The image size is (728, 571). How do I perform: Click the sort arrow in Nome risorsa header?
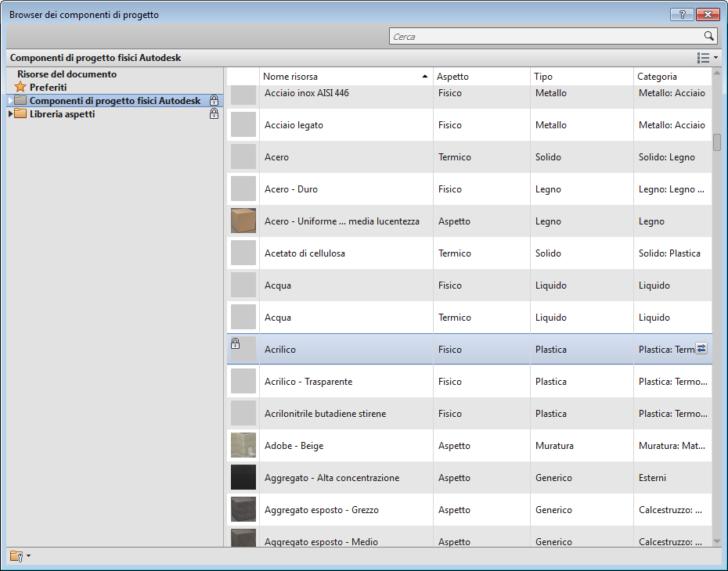[424, 76]
